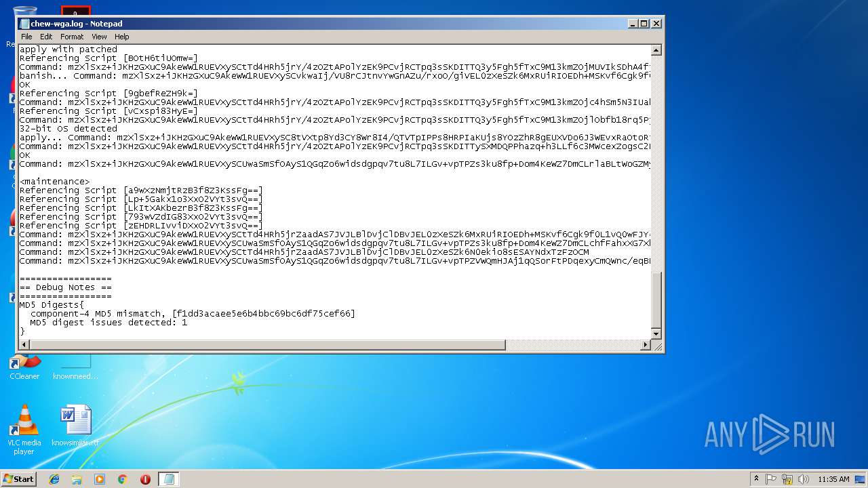Click the Notepad icon in the title bar
The image size is (868, 488).
(24, 24)
